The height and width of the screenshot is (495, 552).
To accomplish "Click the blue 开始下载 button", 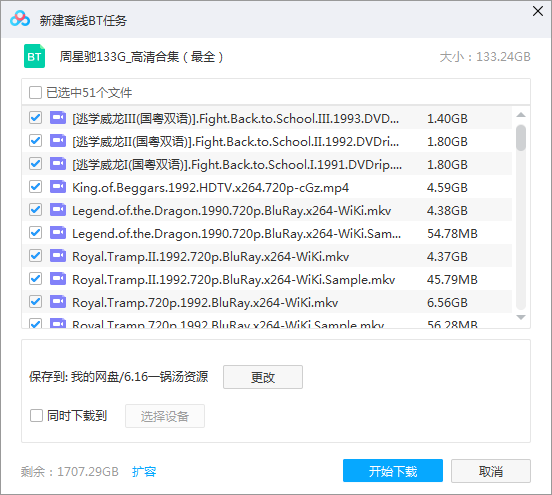I will click(393, 471).
